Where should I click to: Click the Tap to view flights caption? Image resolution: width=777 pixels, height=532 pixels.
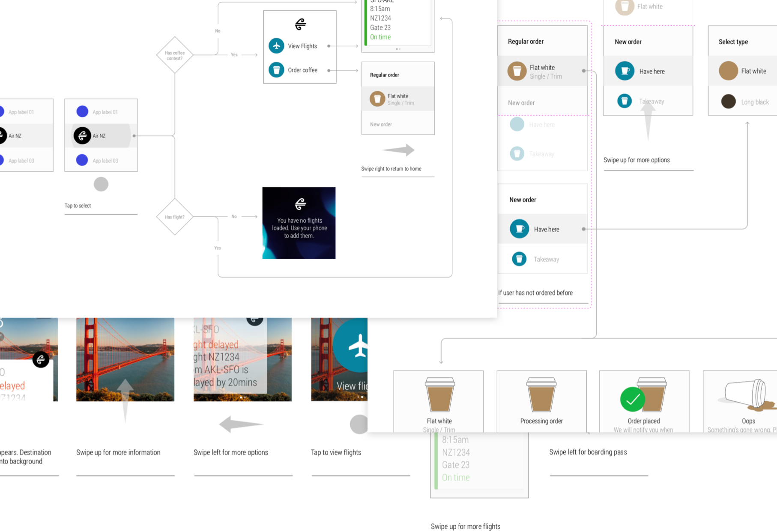(x=336, y=452)
